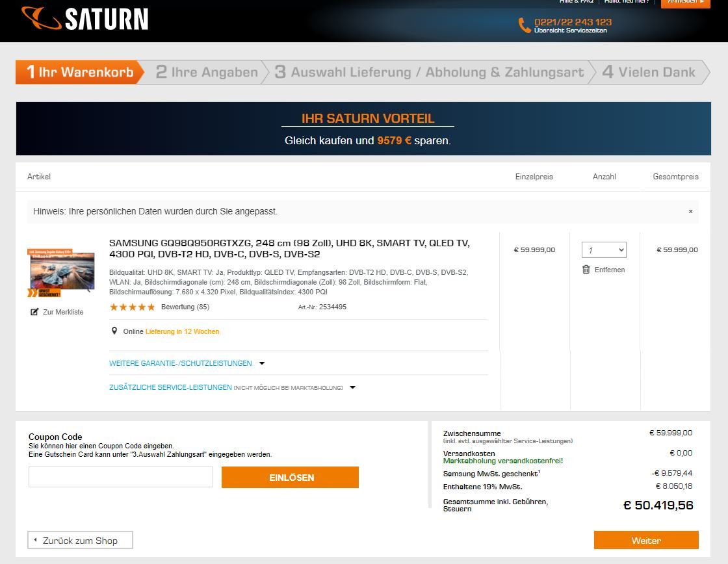728x564 pixels.
Task: Click the Weiter button to proceed
Action: click(x=646, y=541)
